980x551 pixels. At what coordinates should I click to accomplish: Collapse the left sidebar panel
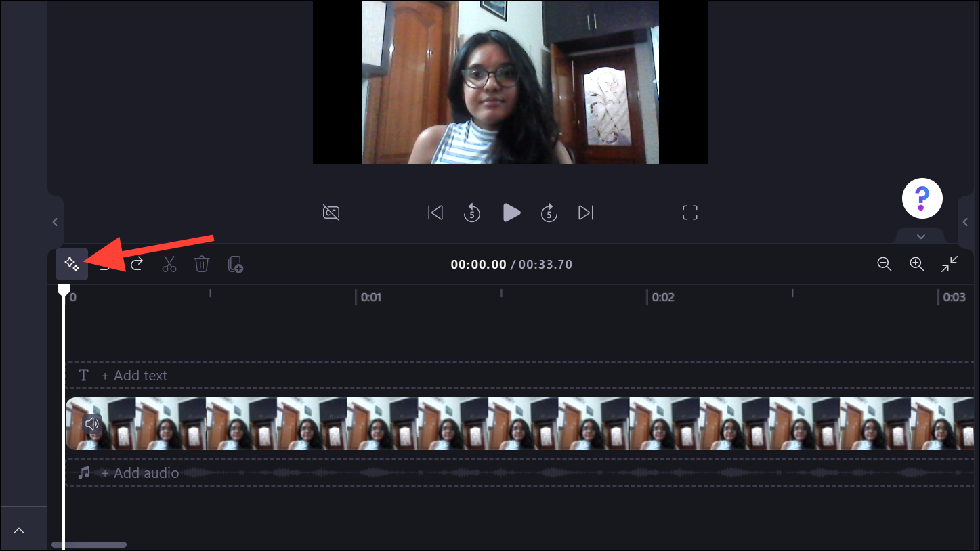click(56, 222)
